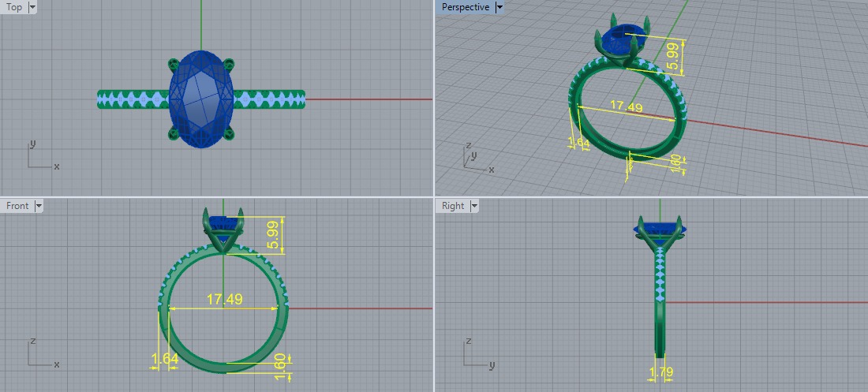Open the Top viewport dropdown arrow
Image resolution: width=868 pixels, height=392 pixels.
(32, 7)
